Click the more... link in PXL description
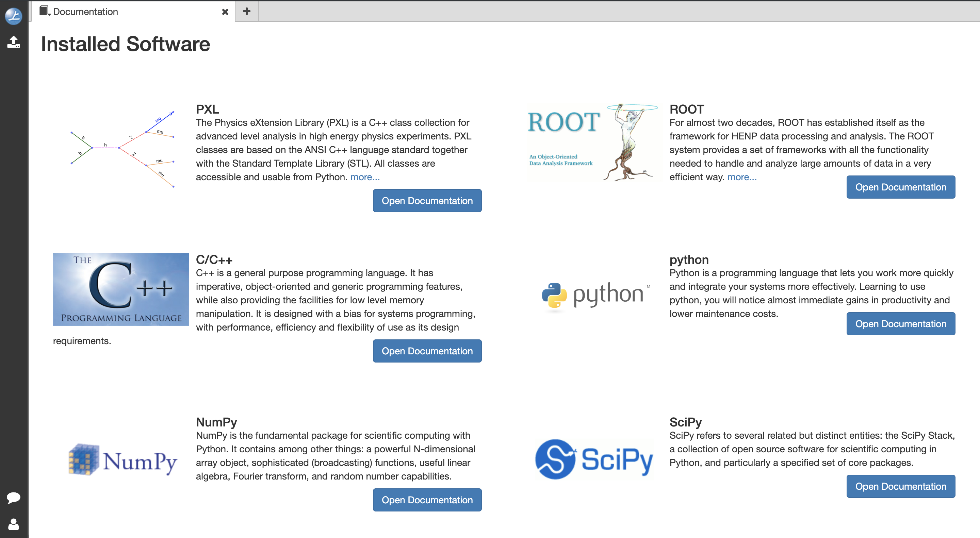The width and height of the screenshot is (980, 538). click(x=365, y=177)
